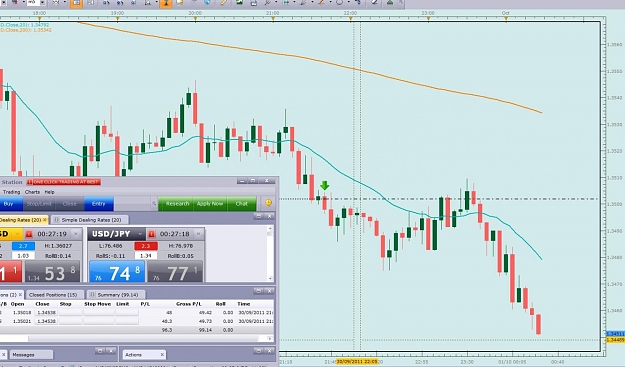The width and height of the screenshot is (625, 367).
Task: Click the red sell price box on left tile
Action: 10,272
